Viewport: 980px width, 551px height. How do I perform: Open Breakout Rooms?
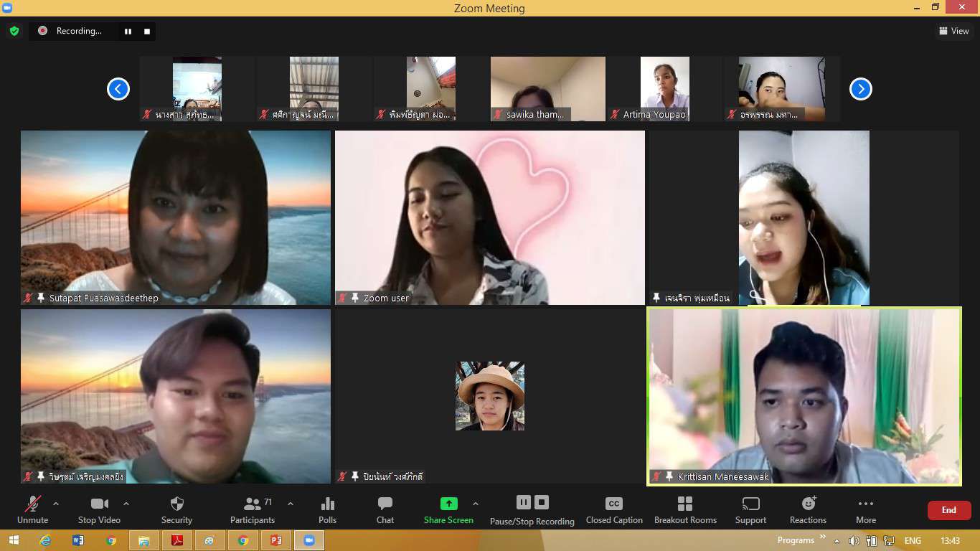coord(685,509)
